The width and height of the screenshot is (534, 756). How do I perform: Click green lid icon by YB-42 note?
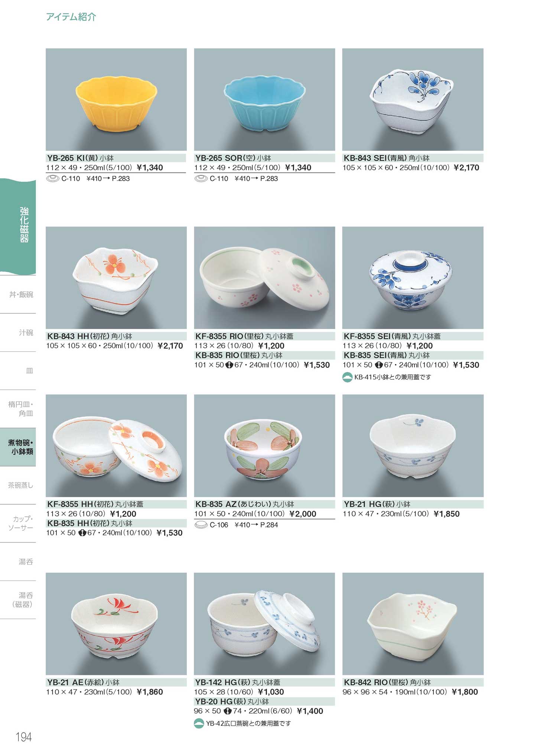point(199,724)
